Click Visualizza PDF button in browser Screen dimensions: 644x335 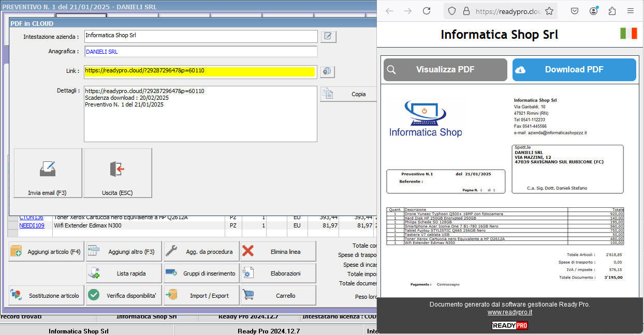(x=445, y=70)
